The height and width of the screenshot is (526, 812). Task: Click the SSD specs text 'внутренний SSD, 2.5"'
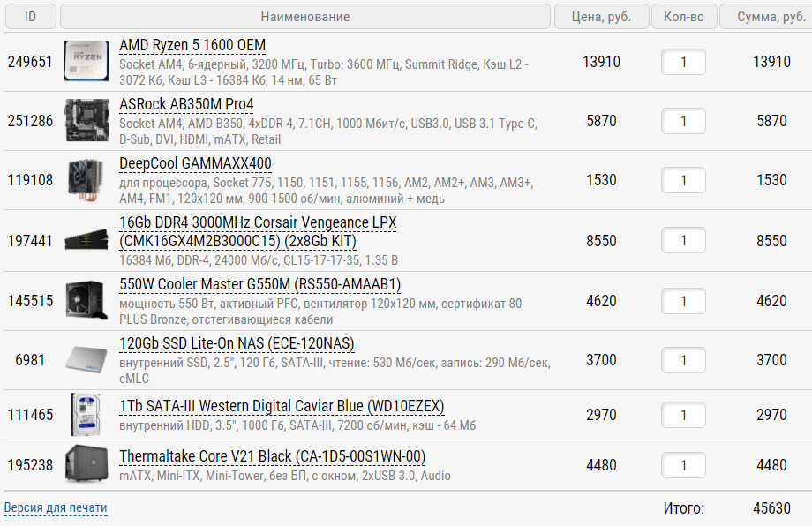[x=335, y=370]
